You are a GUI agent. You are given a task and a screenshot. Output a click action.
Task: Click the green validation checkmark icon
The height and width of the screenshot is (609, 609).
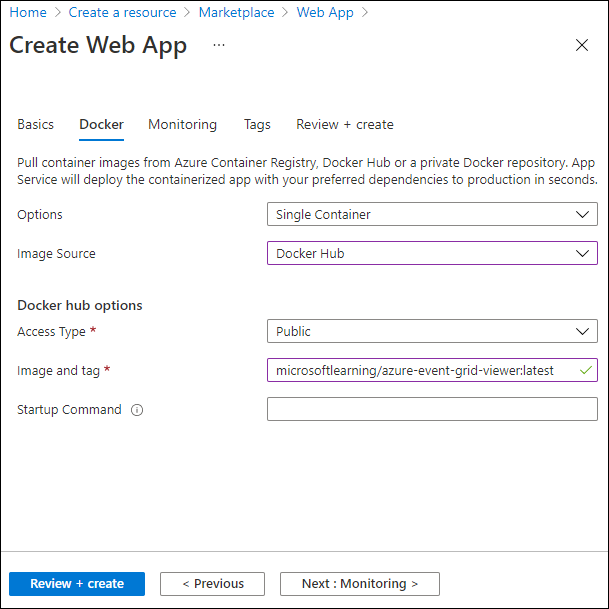pos(586,370)
